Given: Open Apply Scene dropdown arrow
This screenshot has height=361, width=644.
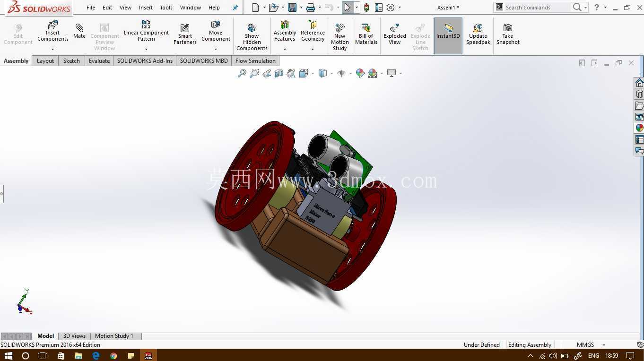Looking at the screenshot, I should point(382,74).
